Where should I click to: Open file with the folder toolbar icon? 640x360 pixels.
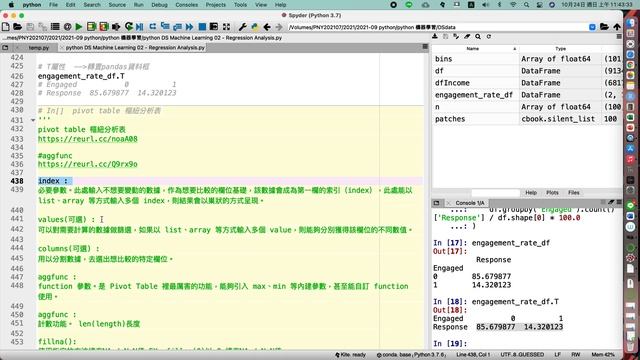pos(18,27)
